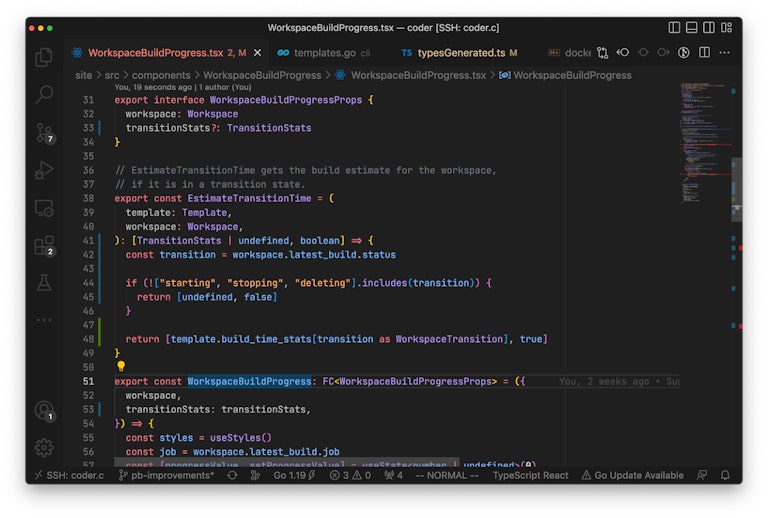This screenshot has width=768, height=518.
Task: Open the Explorer view in activity bar
Action: 44,57
